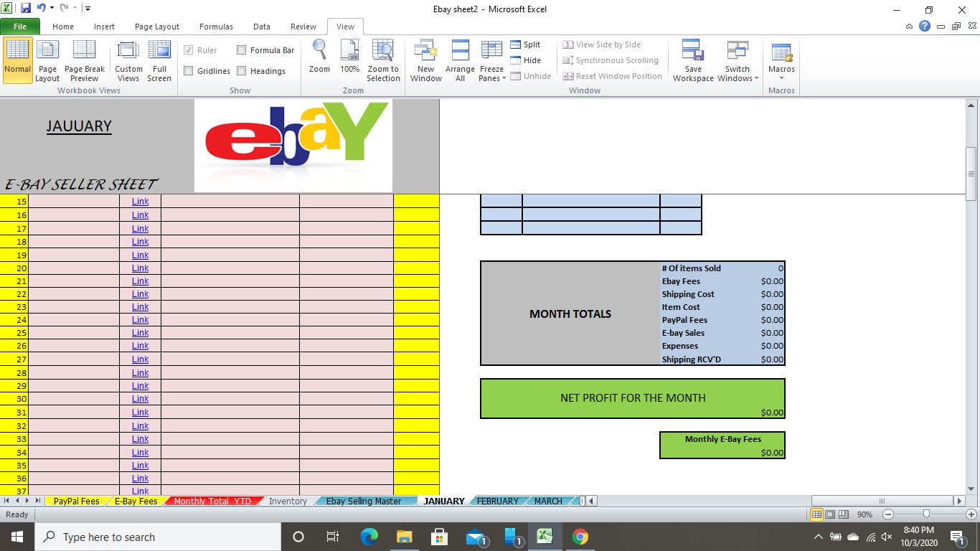Show hidden system tray icons
This screenshot has height=551, width=980.
(819, 537)
